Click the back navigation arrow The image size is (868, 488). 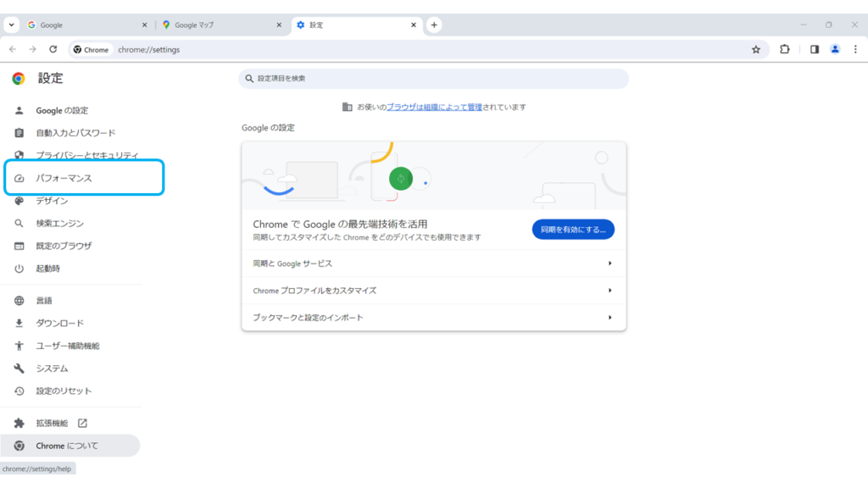14,50
